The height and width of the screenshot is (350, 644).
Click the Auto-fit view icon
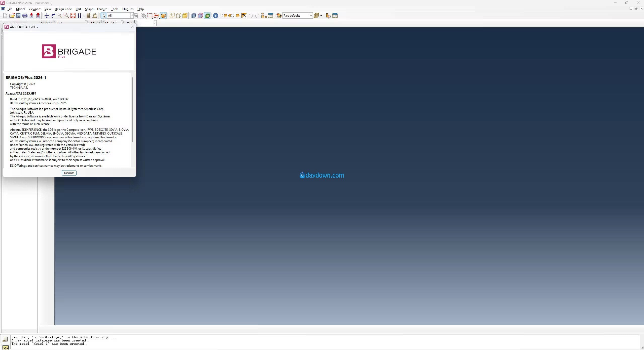tap(73, 16)
